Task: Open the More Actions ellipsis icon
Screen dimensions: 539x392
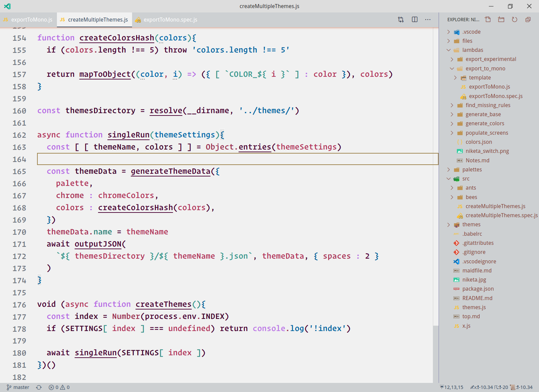Action: (x=427, y=20)
